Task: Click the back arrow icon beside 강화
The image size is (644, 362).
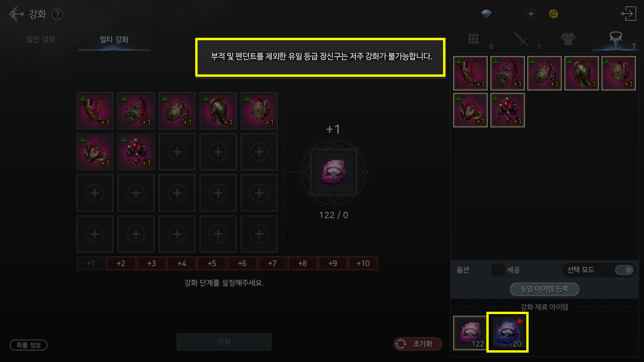Action: click(16, 14)
